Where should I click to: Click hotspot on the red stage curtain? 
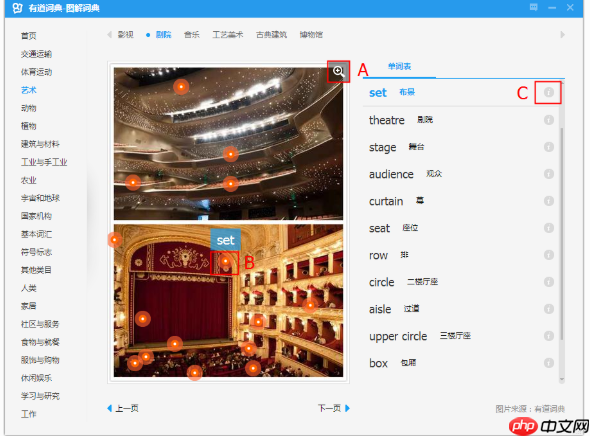pyautogui.click(x=143, y=319)
